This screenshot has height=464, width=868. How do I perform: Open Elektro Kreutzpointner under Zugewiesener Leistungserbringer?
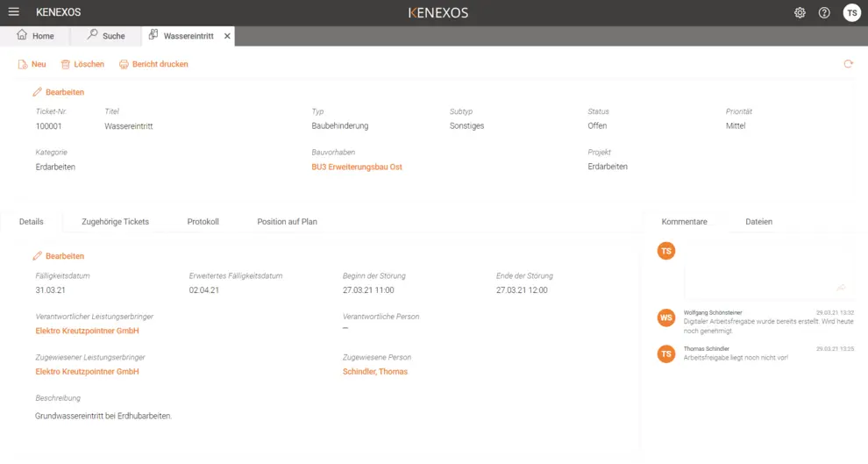pyautogui.click(x=87, y=372)
